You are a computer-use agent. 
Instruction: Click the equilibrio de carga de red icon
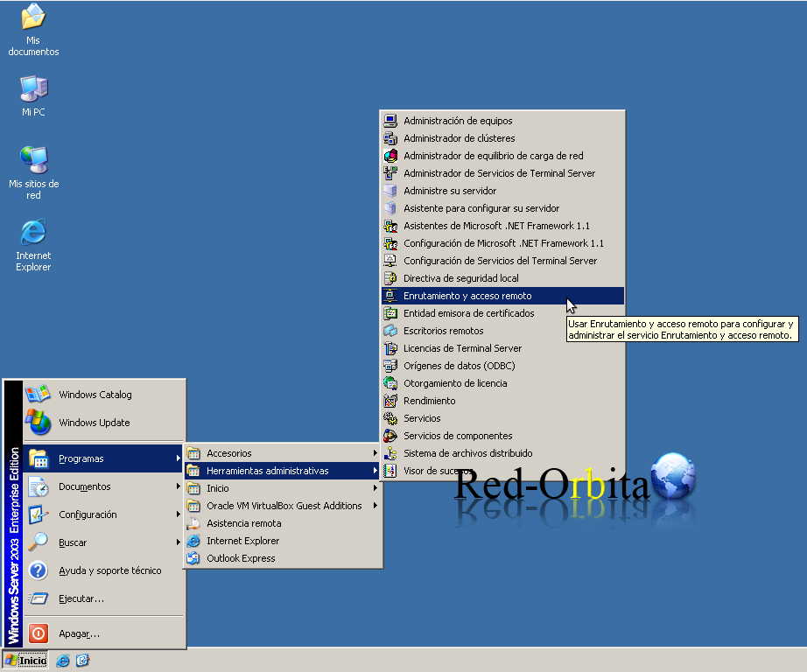[390, 156]
